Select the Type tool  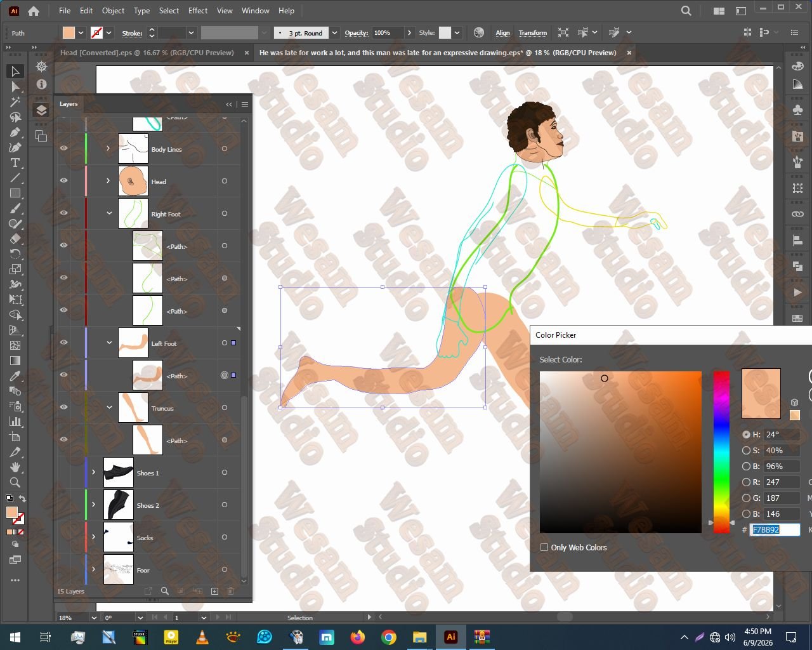15,162
